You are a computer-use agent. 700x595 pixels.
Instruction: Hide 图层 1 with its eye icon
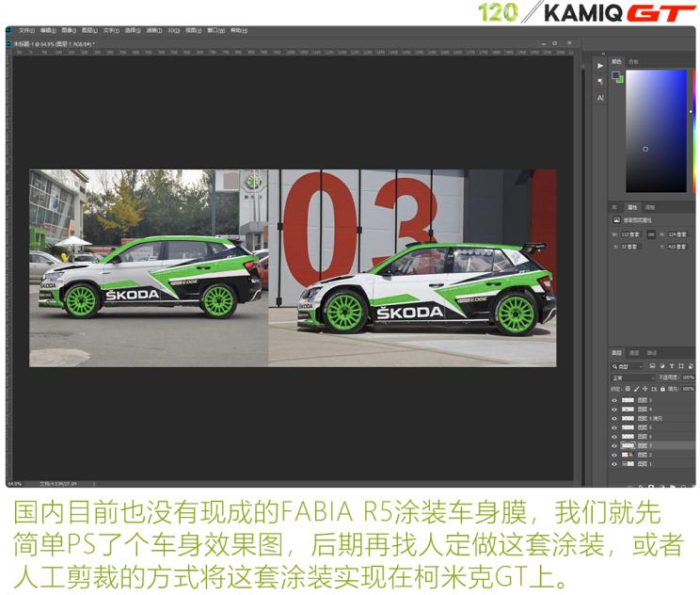(614, 464)
